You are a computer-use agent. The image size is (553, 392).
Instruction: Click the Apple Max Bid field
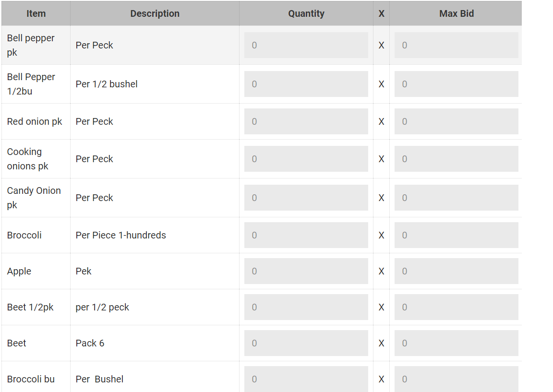coord(456,271)
